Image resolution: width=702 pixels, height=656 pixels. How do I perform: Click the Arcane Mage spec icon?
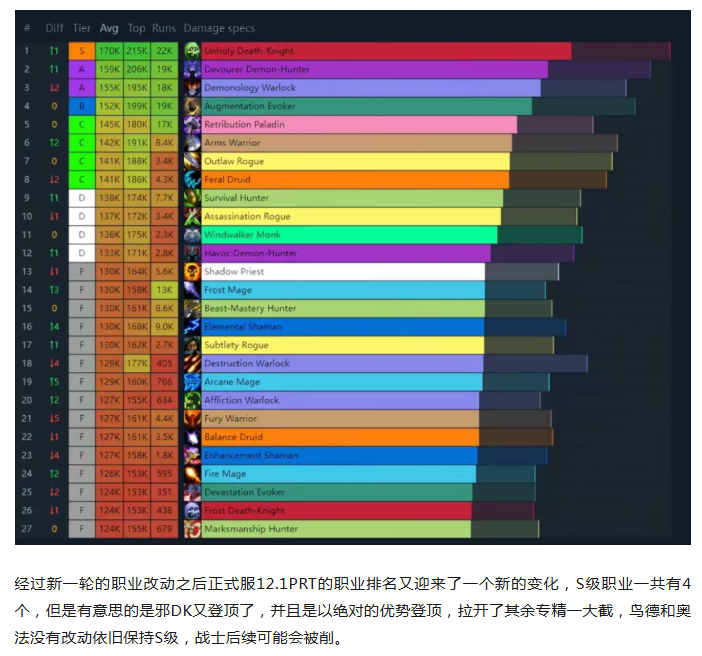click(x=193, y=382)
